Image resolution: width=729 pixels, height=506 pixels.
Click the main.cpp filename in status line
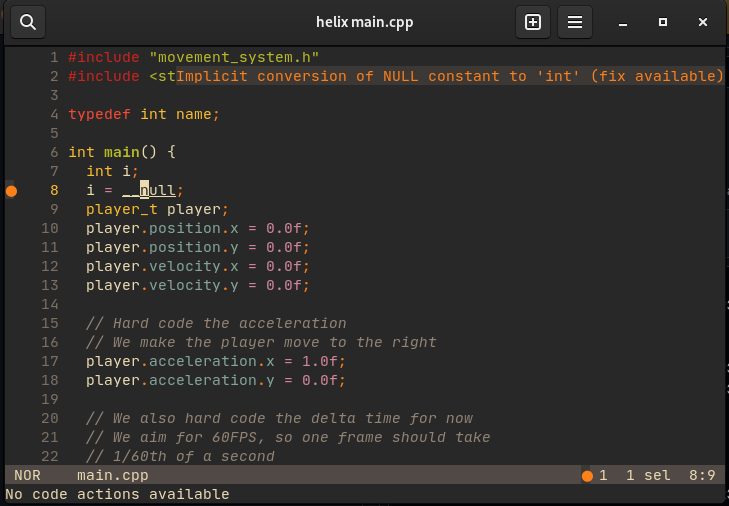tap(113, 475)
